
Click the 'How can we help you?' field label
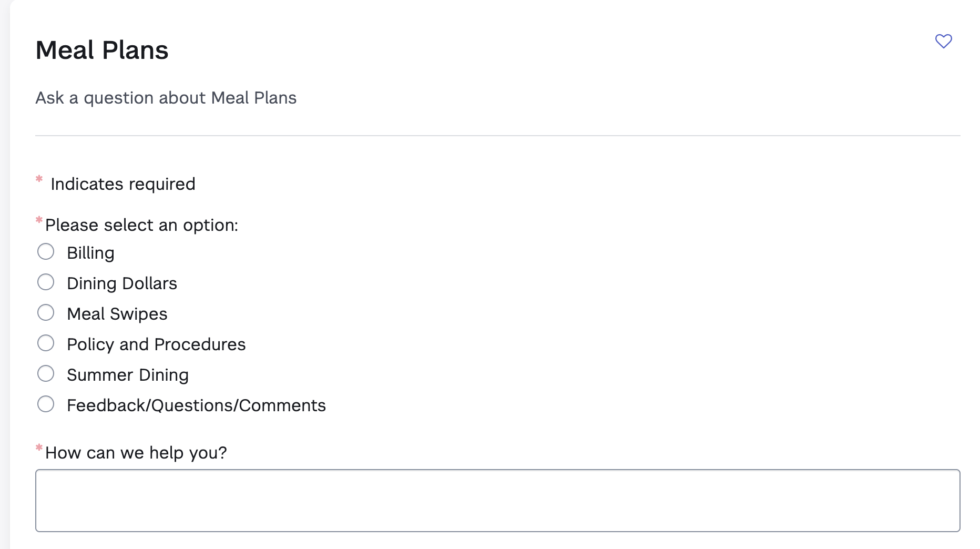pyautogui.click(x=136, y=453)
